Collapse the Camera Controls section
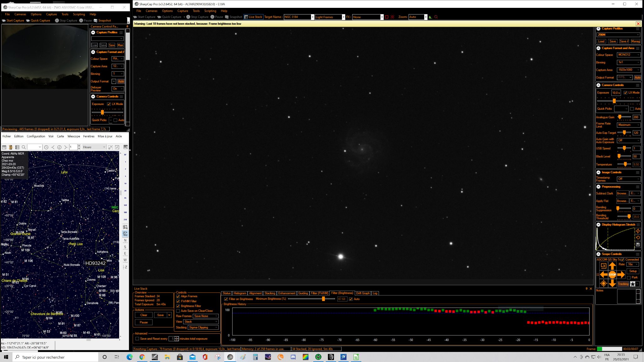Image resolution: width=644 pixels, height=362 pixels. [598, 85]
